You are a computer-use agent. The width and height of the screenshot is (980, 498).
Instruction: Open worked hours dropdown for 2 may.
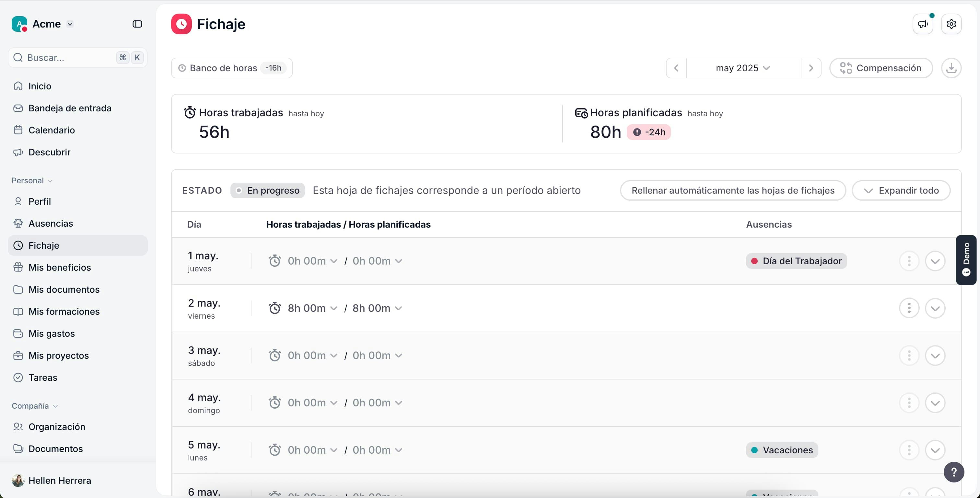coord(312,308)
